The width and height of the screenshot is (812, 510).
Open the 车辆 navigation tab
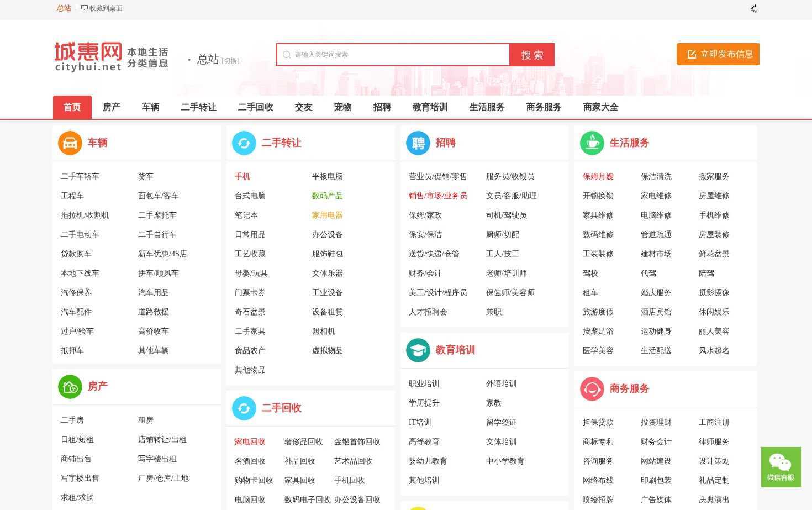[x=151, y=107]
